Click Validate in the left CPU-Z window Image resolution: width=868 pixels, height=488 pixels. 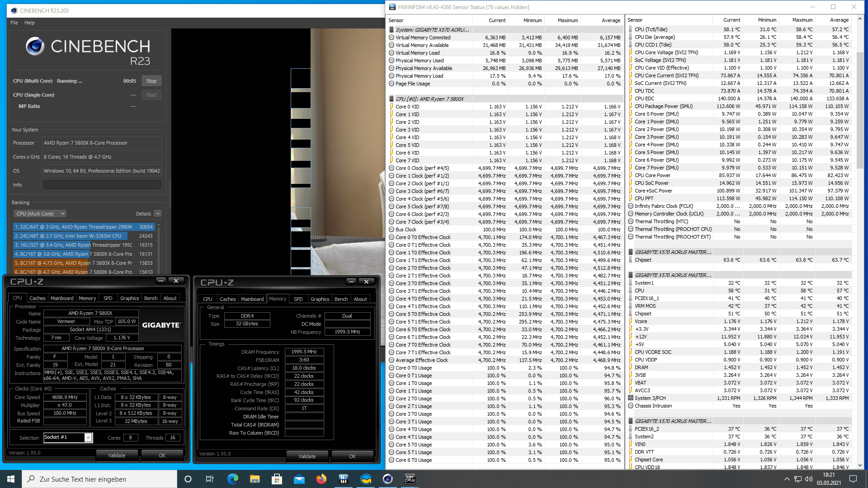tap(117, 455)
